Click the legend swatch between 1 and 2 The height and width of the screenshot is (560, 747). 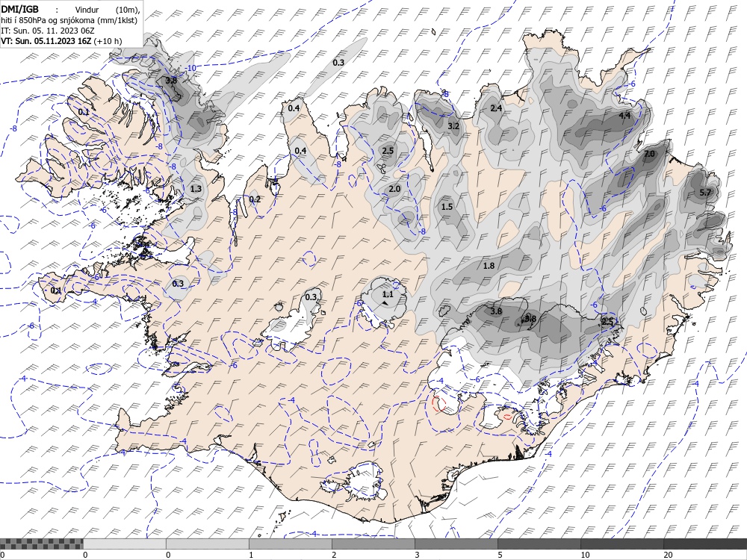point(290,544)
